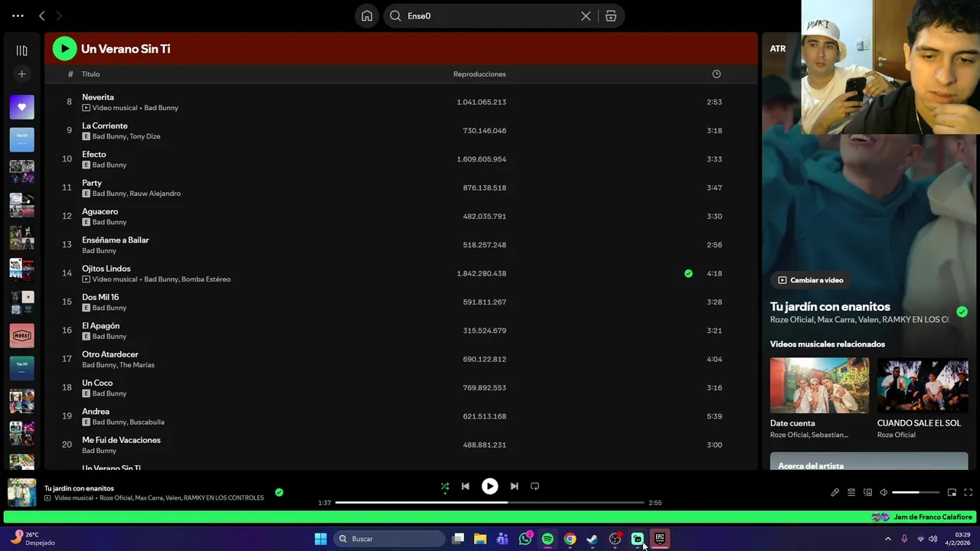Click the Cambiar a video button

(x=811, y=280)
